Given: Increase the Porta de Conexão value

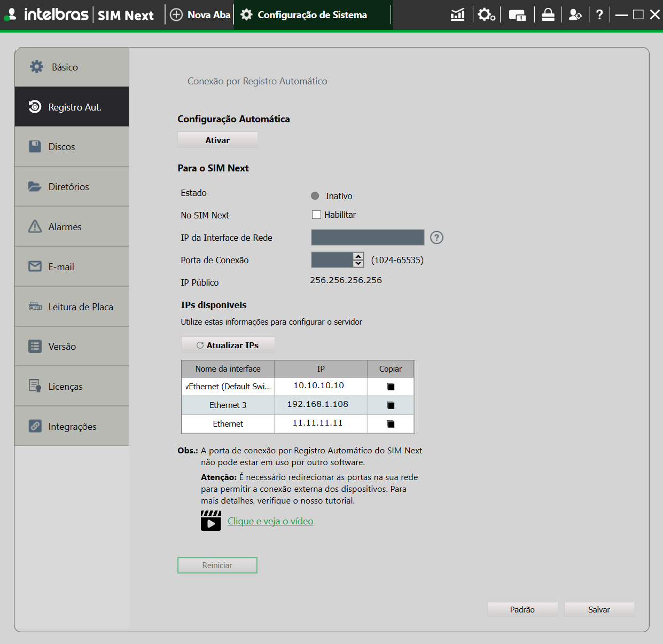Looking at the screenshot, I should coord(358,256).
